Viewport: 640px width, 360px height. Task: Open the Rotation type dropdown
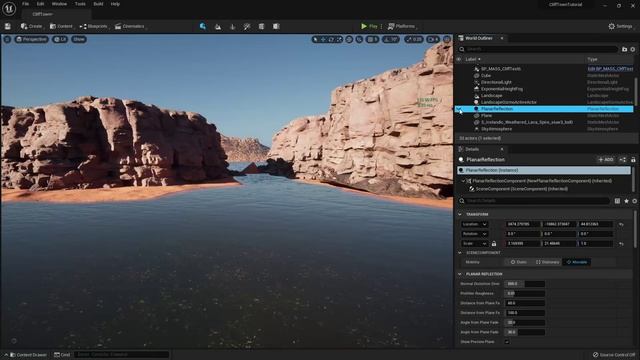point(474,234)
